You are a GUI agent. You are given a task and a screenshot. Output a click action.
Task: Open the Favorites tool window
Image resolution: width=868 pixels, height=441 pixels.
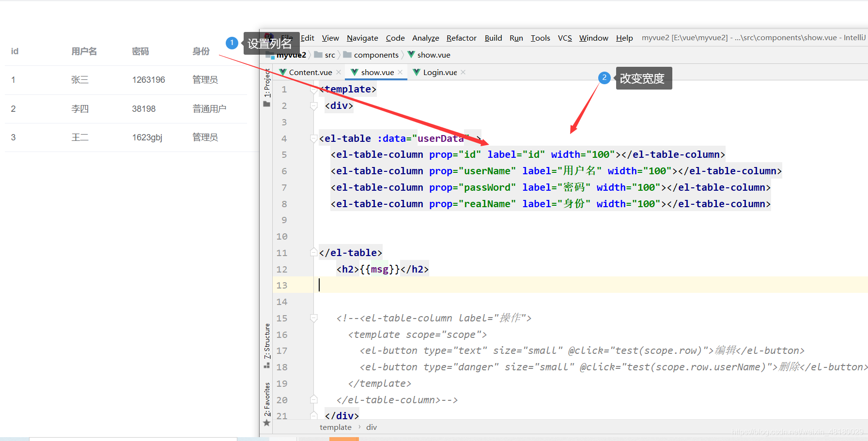(267, 399)
